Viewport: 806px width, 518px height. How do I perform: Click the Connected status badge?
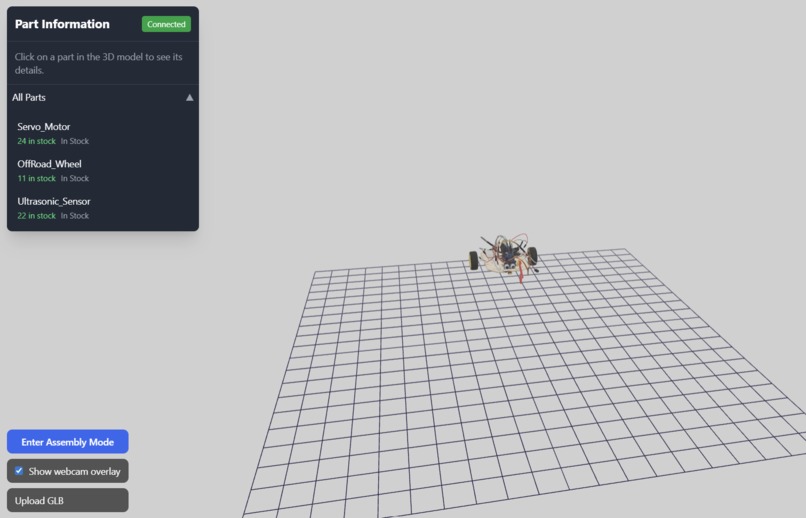click(166, 24)
